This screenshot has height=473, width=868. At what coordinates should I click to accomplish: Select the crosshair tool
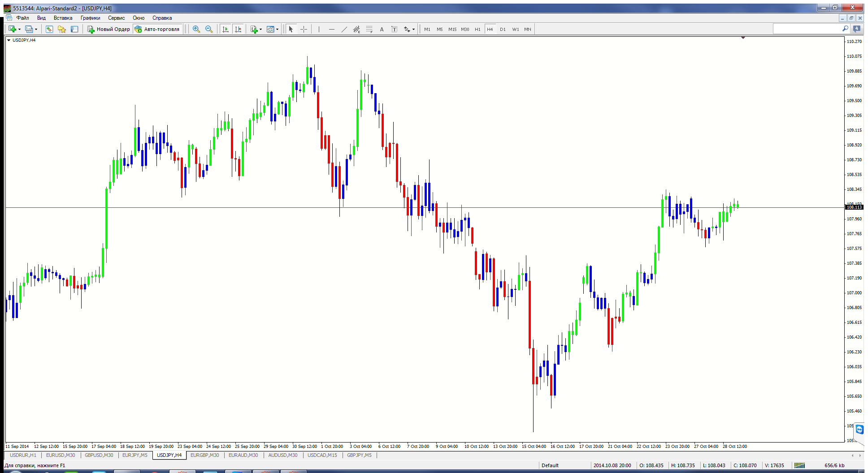(x=304, y=29)
